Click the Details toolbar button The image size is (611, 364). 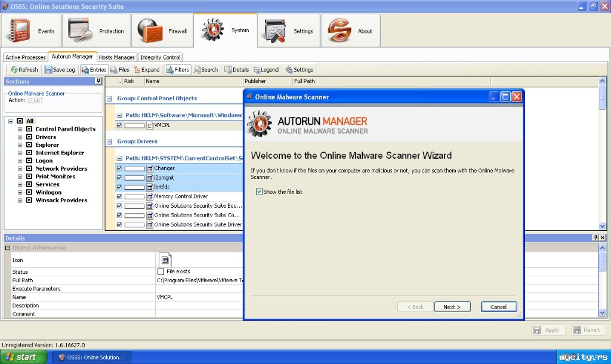click(x=236, y=69)
